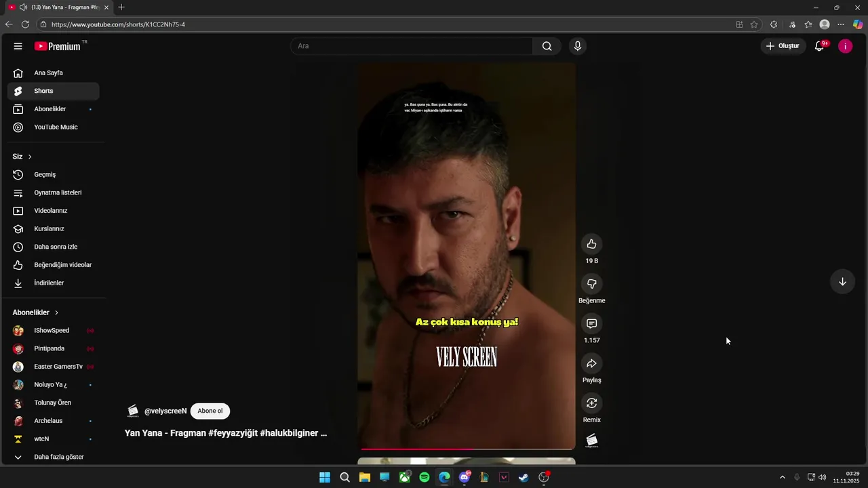Click the search magnifier button

click(x=547, y=46)
